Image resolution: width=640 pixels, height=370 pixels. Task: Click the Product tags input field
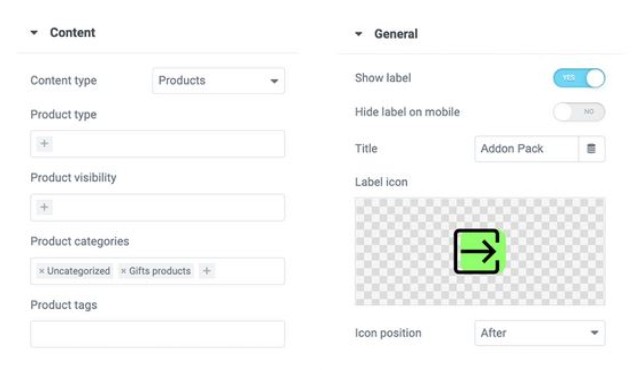158,334
